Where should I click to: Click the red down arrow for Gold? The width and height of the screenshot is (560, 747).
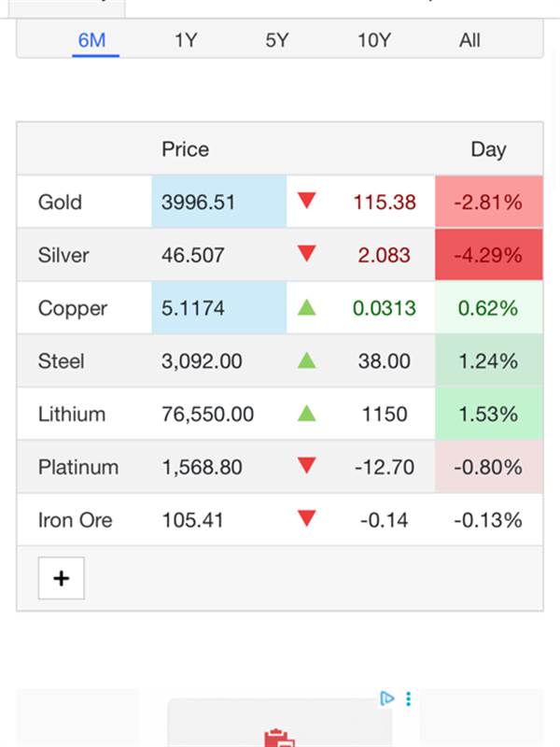coord(307,201)
